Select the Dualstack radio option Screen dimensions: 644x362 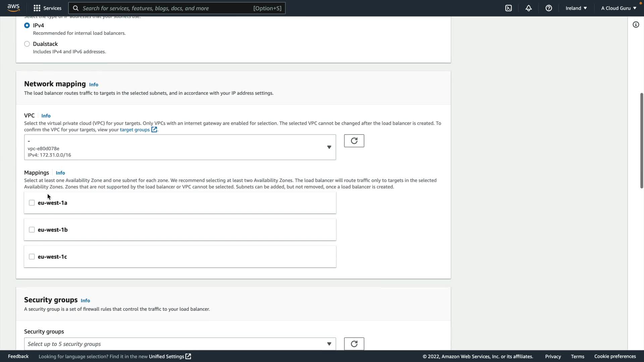click(27, 44)
